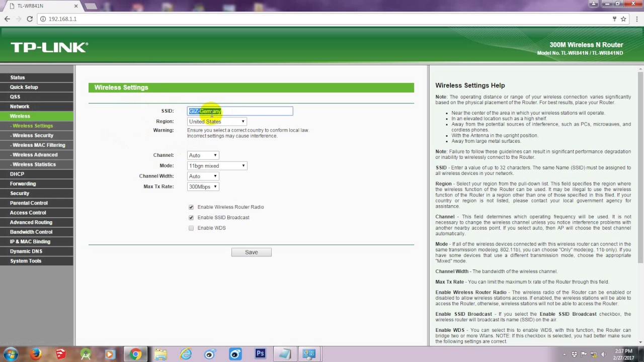Toggle Enable SSID Broadcast checkbox
644x362 pixels.
(x=191, y=218)
